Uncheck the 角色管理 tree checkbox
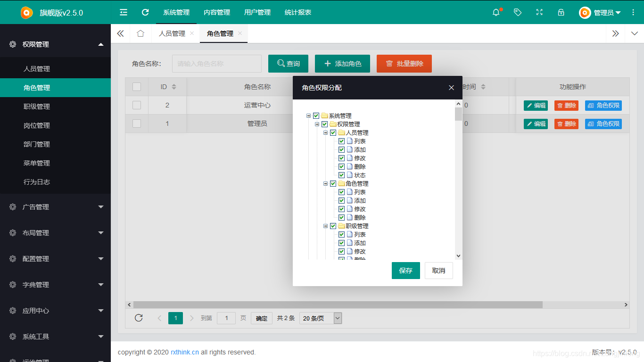 click(x=333, y=184)
